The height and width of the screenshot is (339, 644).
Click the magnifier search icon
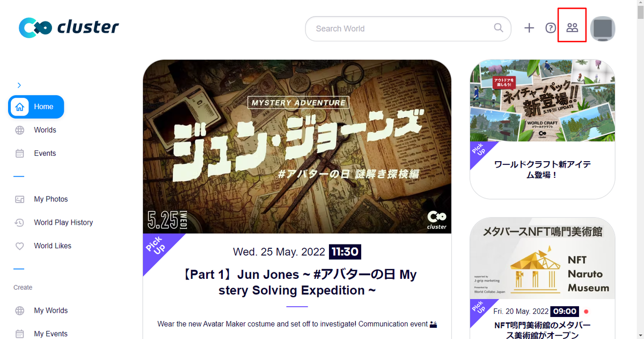pos(499,28)
